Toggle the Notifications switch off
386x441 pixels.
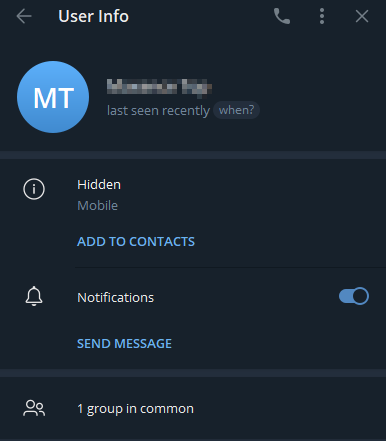[x=354, y=296]
